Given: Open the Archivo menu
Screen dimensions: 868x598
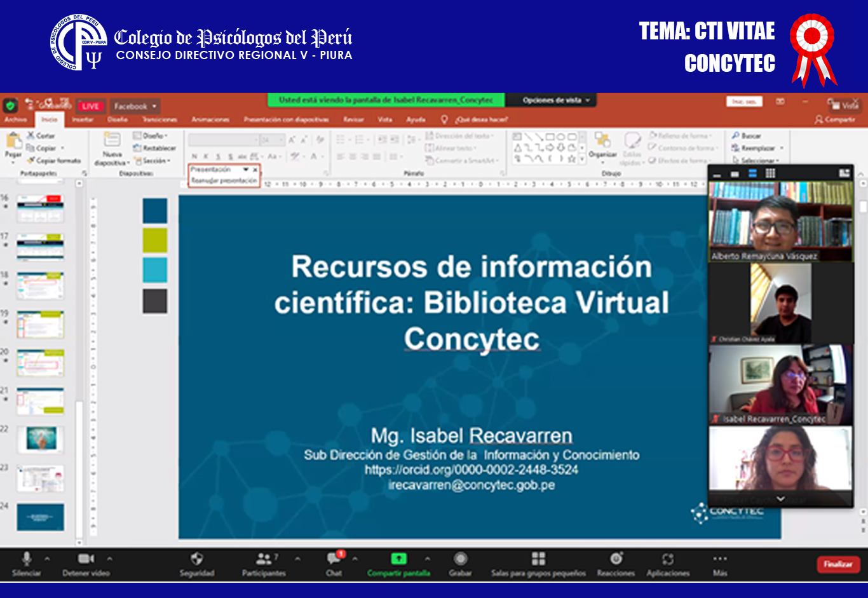Looking at the screenshot, I should (15, 119).
